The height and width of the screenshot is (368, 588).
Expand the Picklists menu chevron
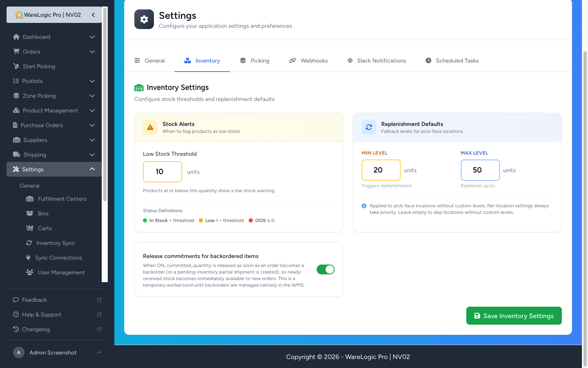92,81
